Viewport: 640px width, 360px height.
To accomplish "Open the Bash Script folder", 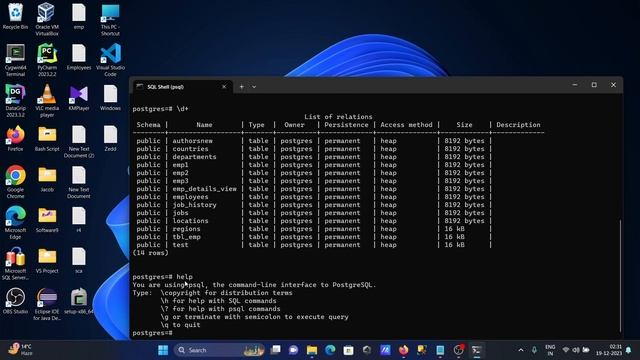I will (x=47, y=139).
